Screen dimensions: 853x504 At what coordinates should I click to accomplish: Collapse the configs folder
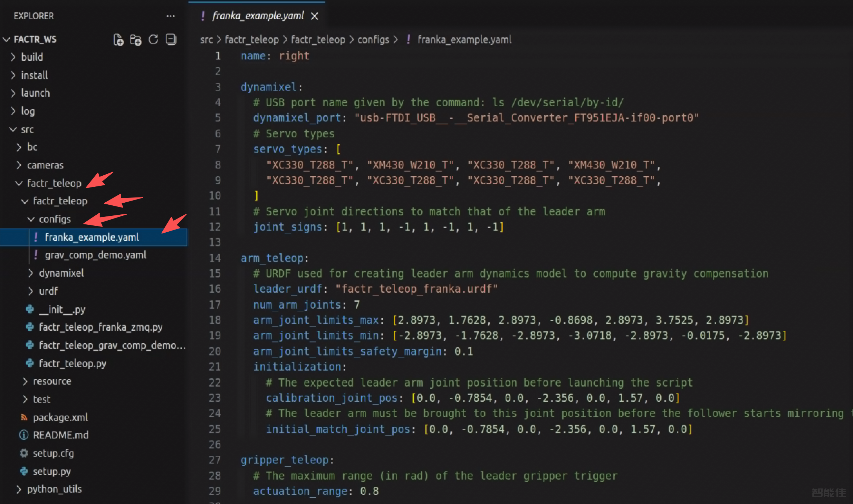click(55, 219)
